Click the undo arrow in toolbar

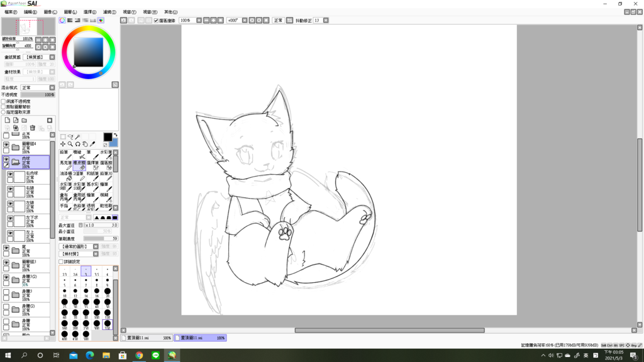[x=124, y=20]
